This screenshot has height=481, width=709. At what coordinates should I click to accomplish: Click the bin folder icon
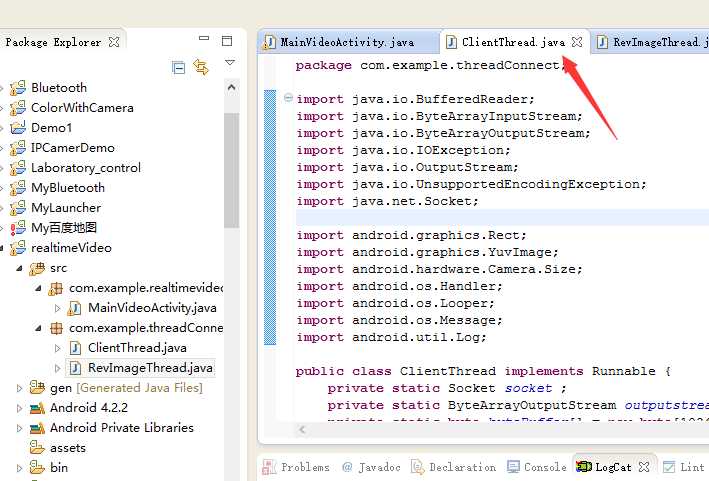click(37, 467)
